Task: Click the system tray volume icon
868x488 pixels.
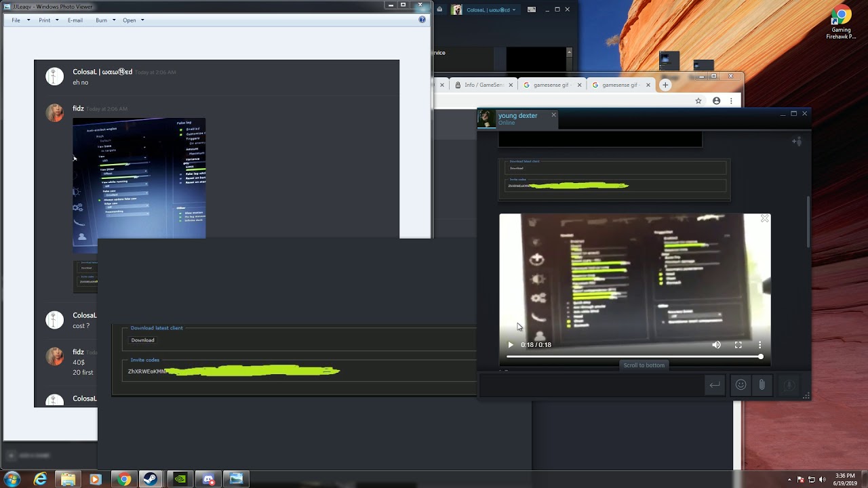Action: [x=822, y=480]
